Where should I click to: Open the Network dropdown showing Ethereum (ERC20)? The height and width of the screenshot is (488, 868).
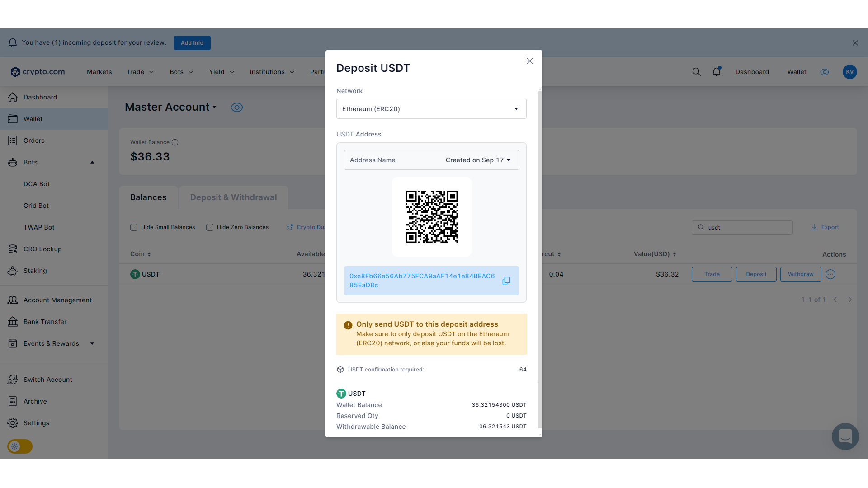431,109
